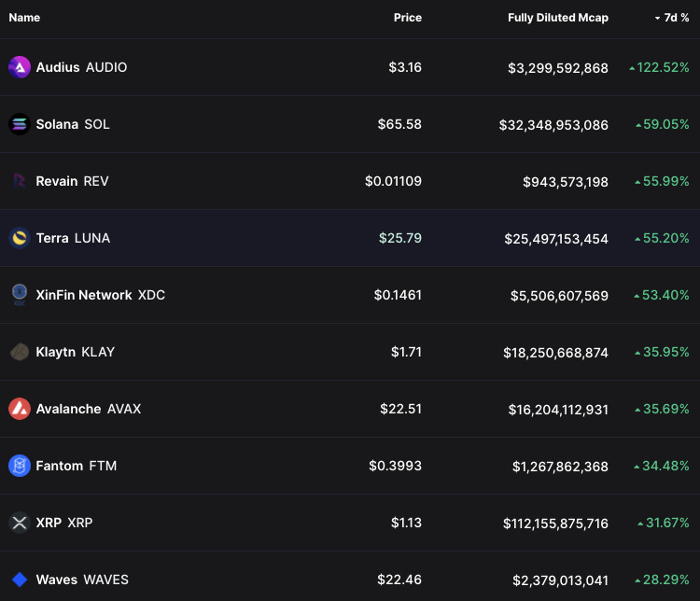Image resolution: width=700 pixels, height=601 pixels.
Task: Select the $0.01109 price value
Action: click(x=393, y=181)
